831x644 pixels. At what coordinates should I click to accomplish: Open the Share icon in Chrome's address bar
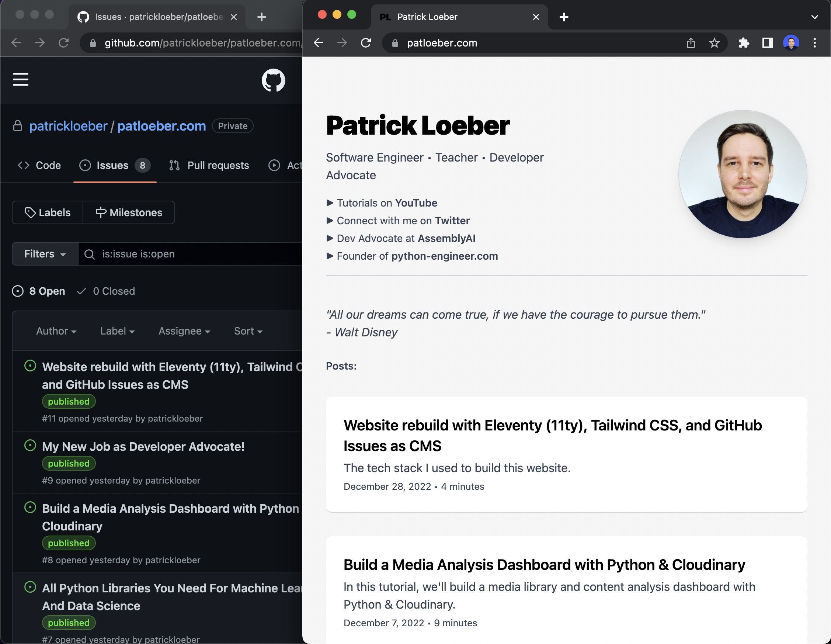[691, 43]
